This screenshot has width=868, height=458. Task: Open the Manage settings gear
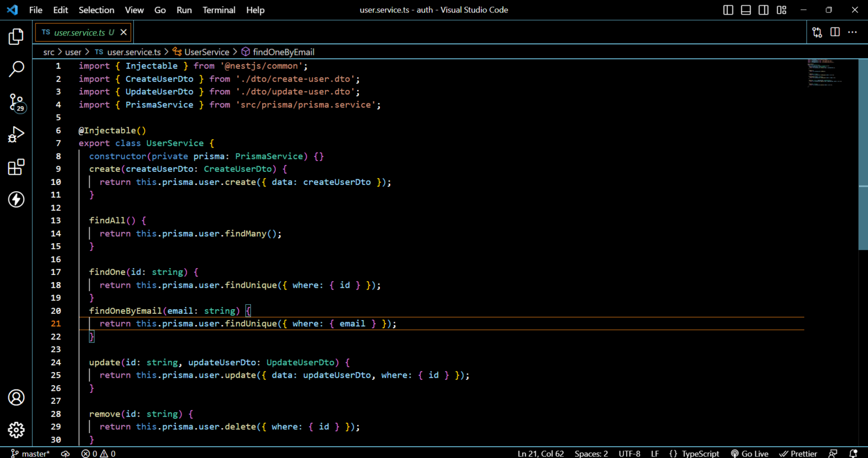[x=16, y=430]
